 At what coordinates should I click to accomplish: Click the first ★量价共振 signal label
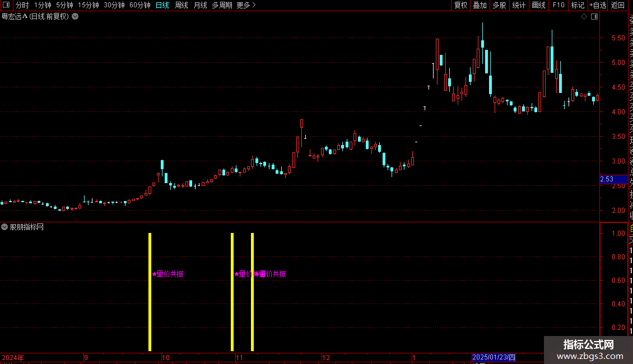point(167,274)
